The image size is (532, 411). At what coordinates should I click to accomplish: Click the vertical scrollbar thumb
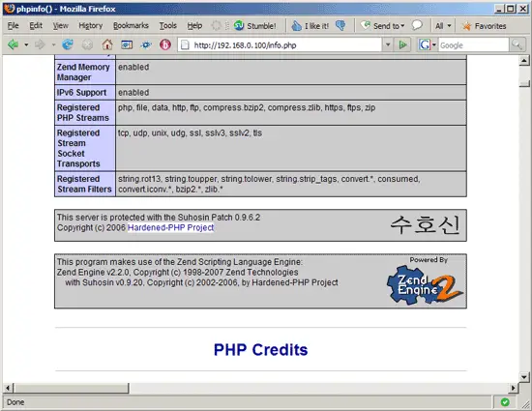click(x=524, y=83)
